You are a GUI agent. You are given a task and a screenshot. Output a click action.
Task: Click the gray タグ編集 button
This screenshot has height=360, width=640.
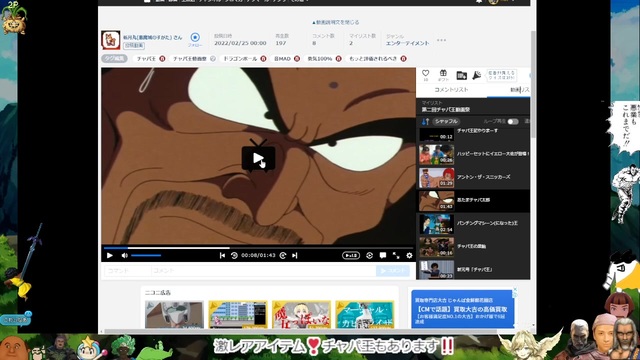(114, 59)
